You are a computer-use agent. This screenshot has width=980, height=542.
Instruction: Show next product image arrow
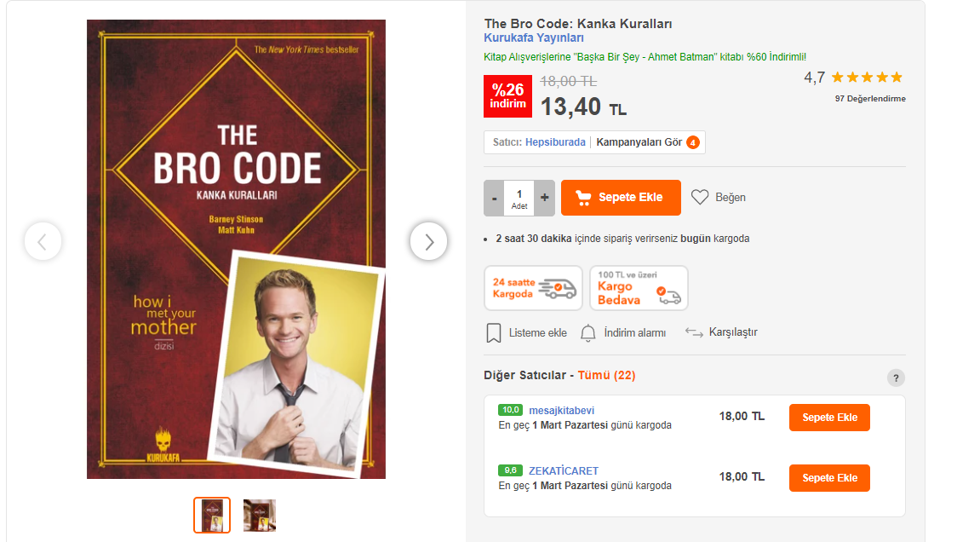pos(429,241)
